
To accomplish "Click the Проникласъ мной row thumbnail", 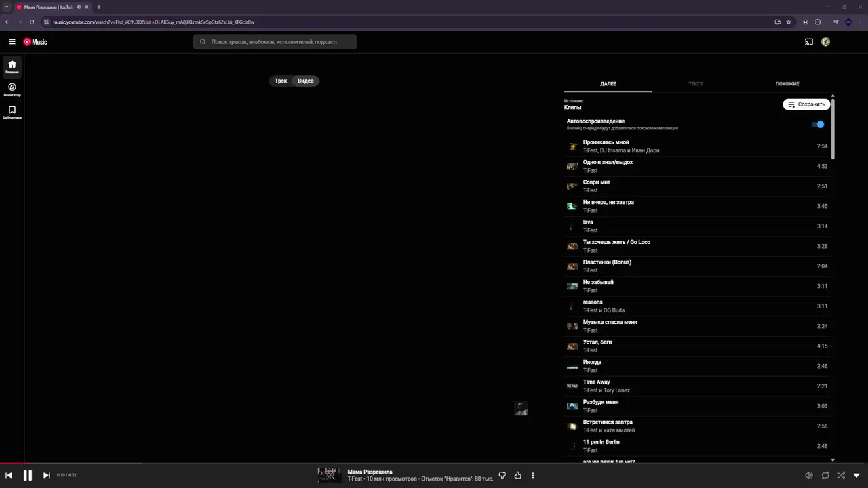I will (x=572, y=146).
